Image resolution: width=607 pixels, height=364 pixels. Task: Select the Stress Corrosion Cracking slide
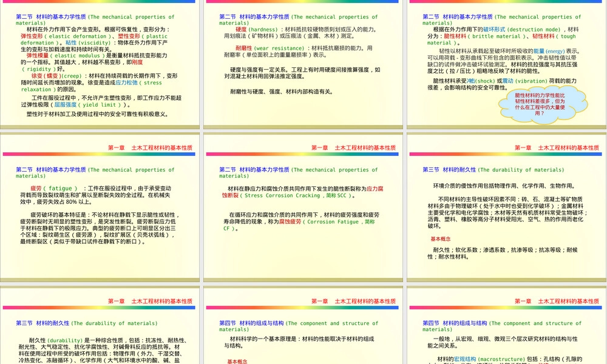[303, 207]
